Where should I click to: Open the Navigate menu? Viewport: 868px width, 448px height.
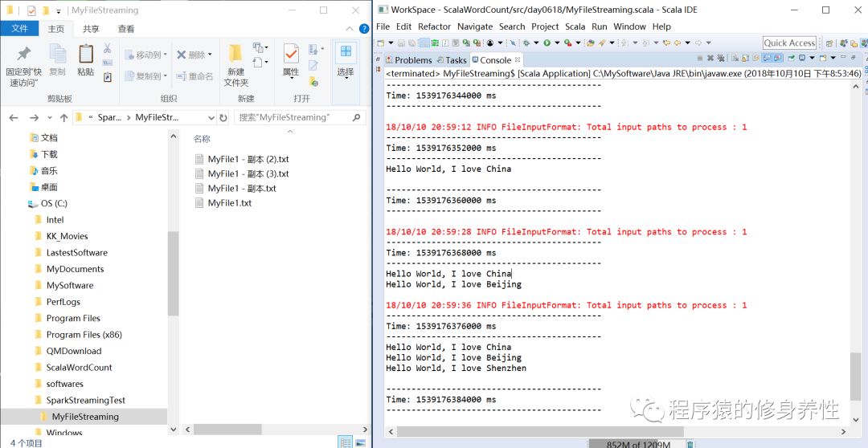point(475,26)
